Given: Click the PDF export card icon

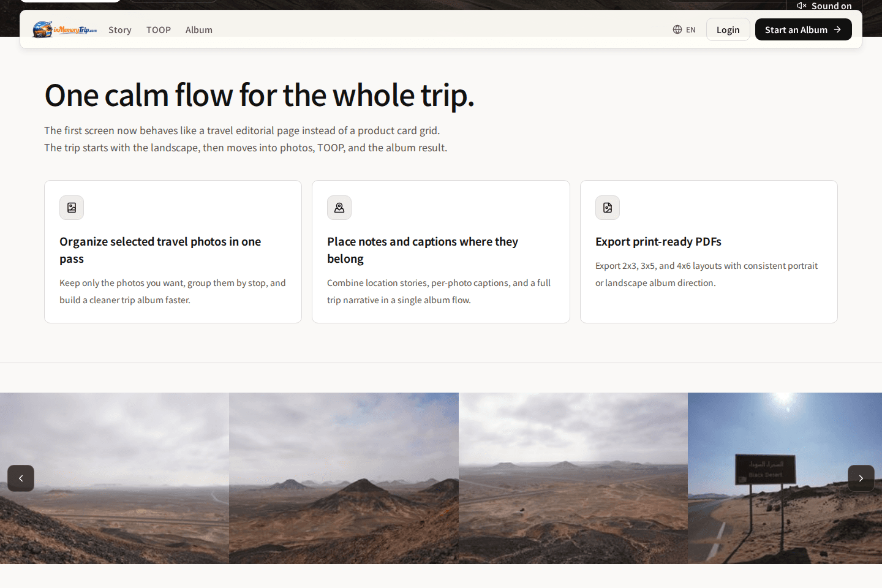Looking at the screenshot, I should 607,208.
